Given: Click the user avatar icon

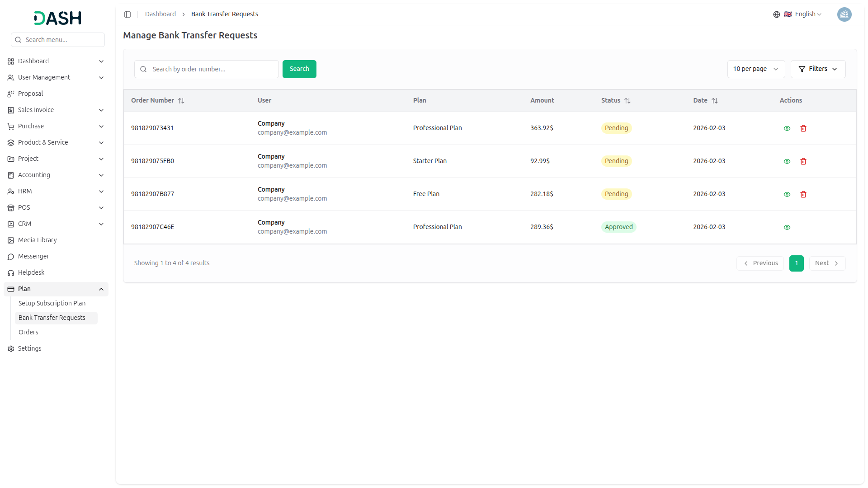Looking at the screenshot, I should click(844, 14).
